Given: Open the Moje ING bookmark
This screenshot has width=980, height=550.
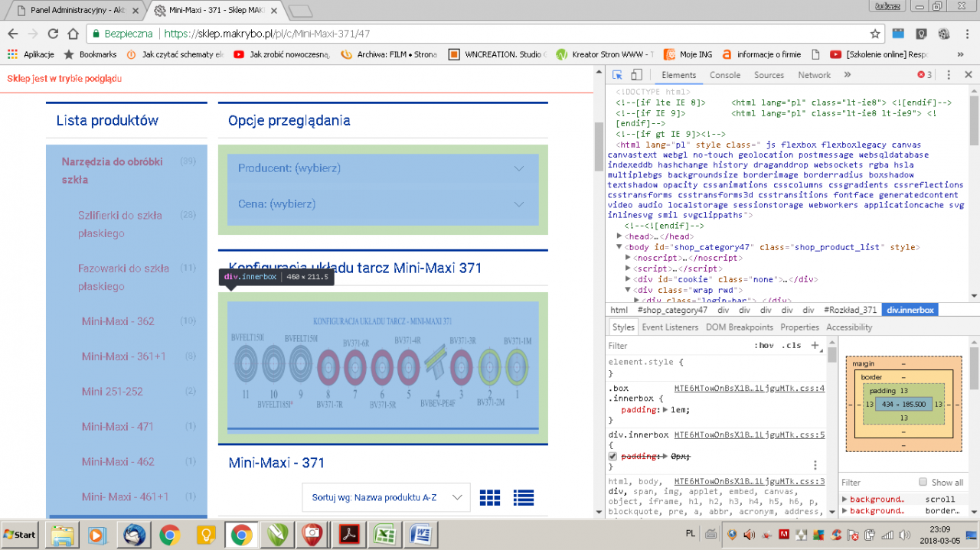Looking at the screenshot, I should (688, 54).
